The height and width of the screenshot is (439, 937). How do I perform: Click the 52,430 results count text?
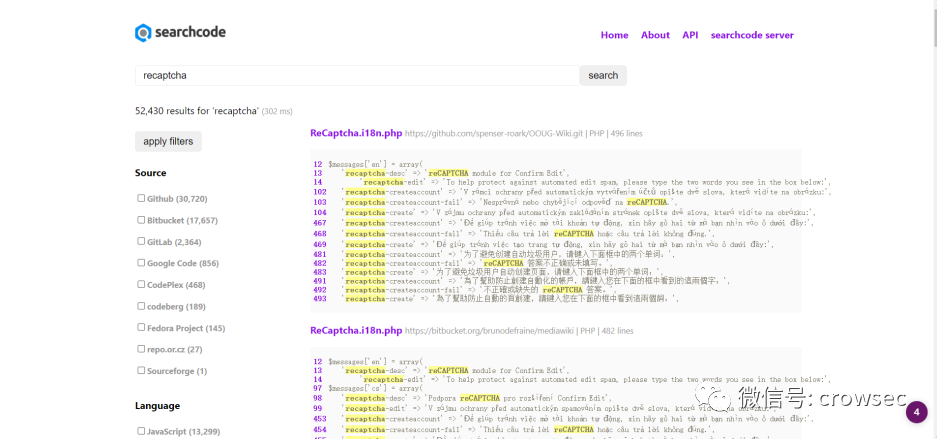point(197,111)
